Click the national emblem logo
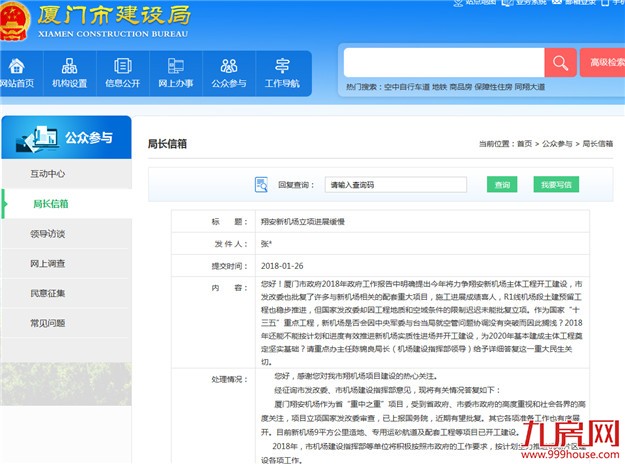Image resolution: width=625 pixels, height=464 pixels. (13, 21)
